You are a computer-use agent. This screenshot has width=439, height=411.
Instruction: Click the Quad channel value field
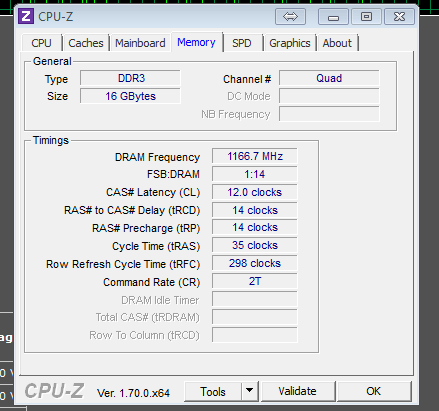(x=329, y=78)
